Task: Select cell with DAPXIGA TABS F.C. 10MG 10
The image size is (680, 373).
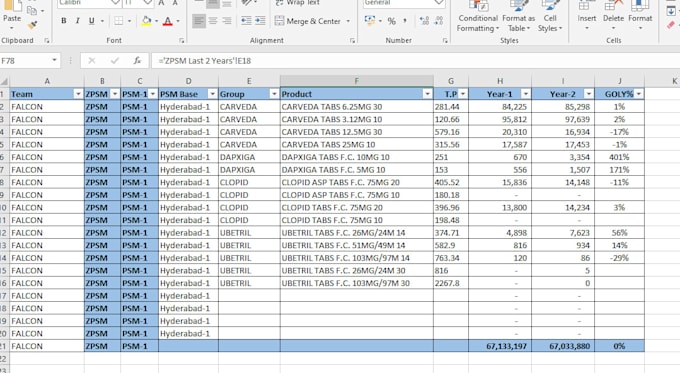Action: (356, 157)
